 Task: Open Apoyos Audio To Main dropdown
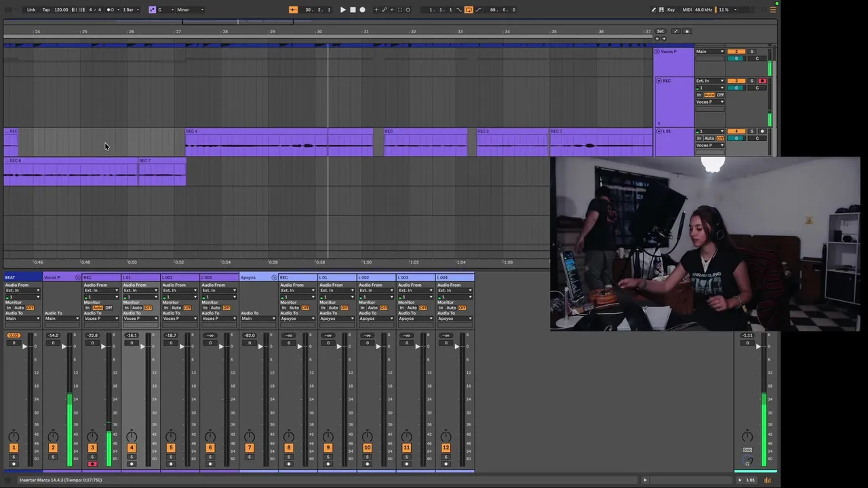(x=258, y=319)
